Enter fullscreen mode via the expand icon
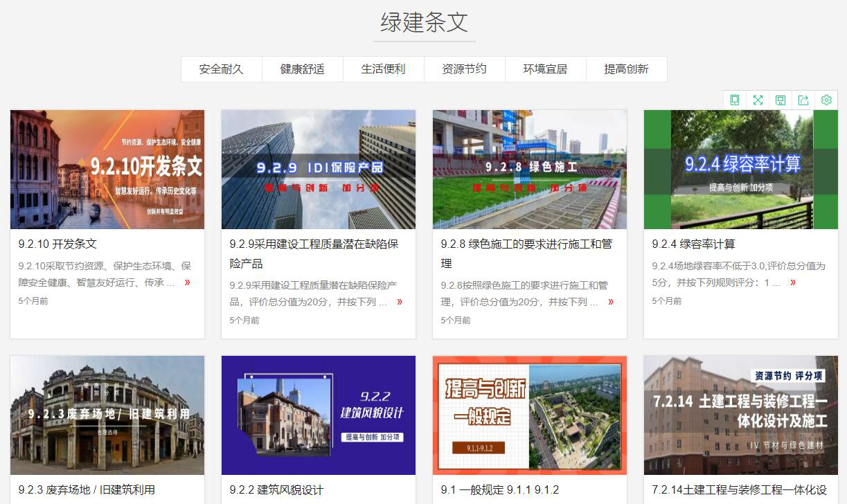Viewport: 847px width, 504px height. click(x=758, y=100)
